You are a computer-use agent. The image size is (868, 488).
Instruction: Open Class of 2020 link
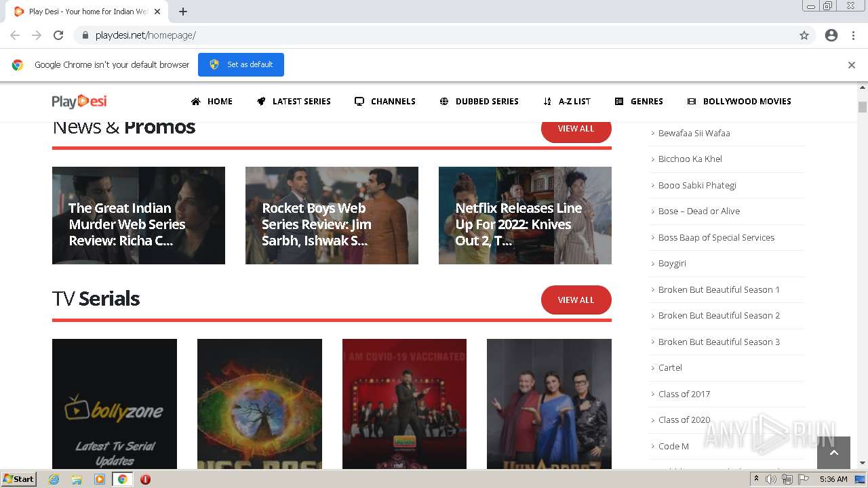pyautogui.click(x=684, y=420)
